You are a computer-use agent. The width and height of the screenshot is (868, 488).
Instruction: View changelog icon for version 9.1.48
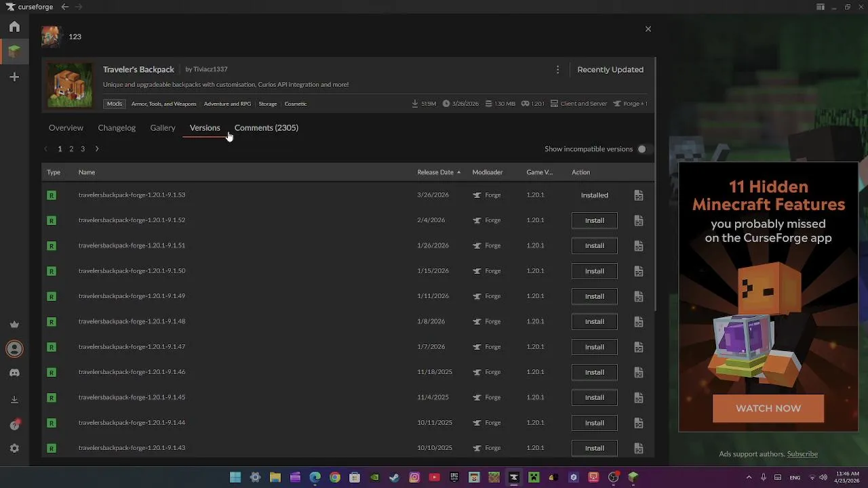click(638, 321)
